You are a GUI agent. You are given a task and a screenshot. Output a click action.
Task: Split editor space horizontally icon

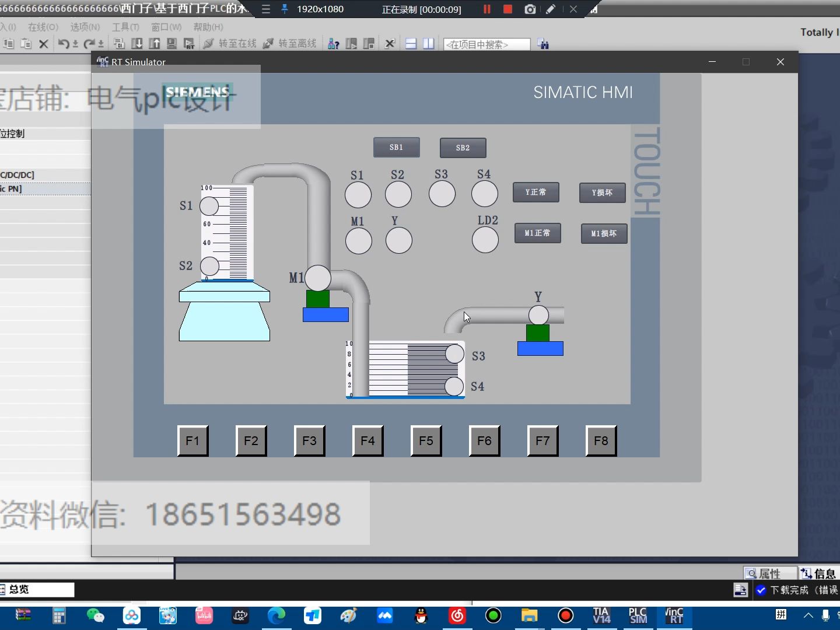(x=411, y=44)
